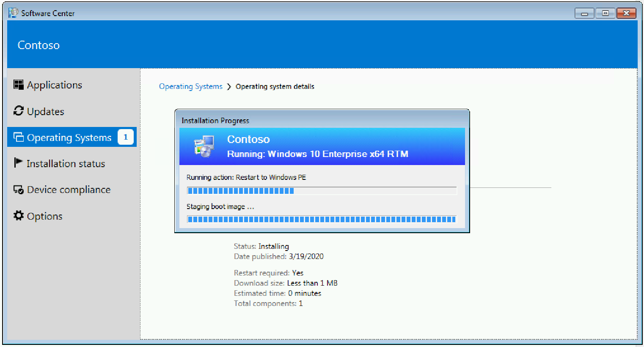
Task: Click 'Staging boot image ...' text
Action: (x=220, y=207)
